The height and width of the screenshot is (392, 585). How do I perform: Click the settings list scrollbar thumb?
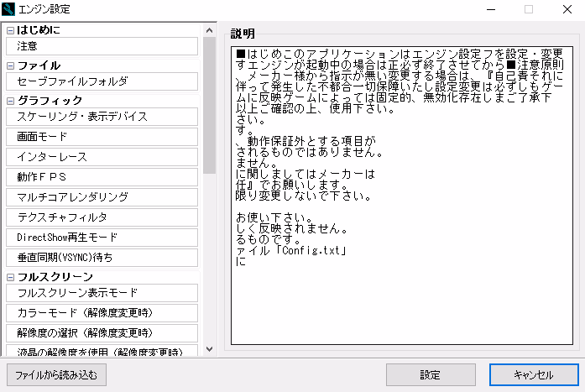tap(209, 105)
